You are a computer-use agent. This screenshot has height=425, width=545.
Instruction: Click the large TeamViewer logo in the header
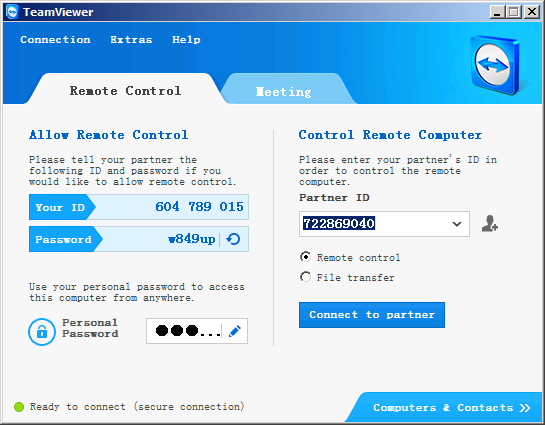pos(495,65)
